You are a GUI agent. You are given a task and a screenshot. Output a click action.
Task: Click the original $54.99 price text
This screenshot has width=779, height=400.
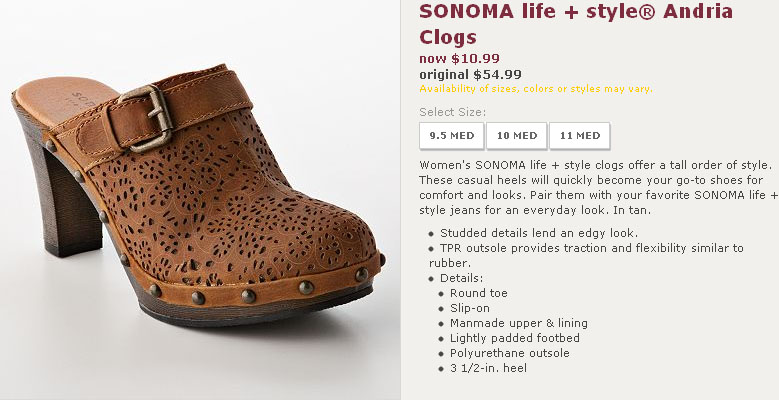470,74
